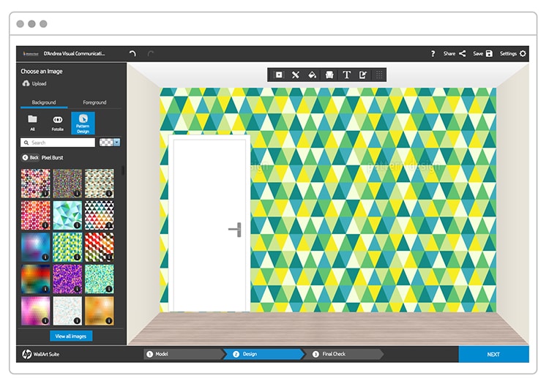Screen dimensions: 549x392
Task: Choose the red-orange hexagon pattern thumbnail
Action: click(x=36, y=216)
